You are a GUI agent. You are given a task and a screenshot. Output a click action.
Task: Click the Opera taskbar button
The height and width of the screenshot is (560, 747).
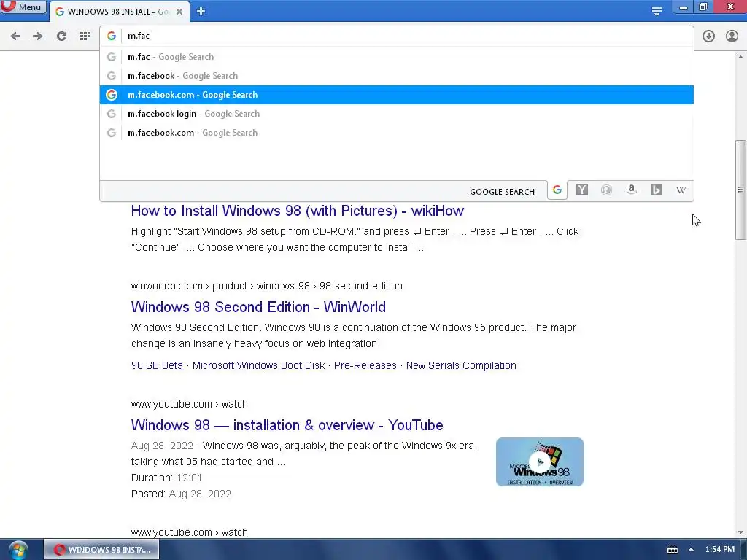point(101,550)
